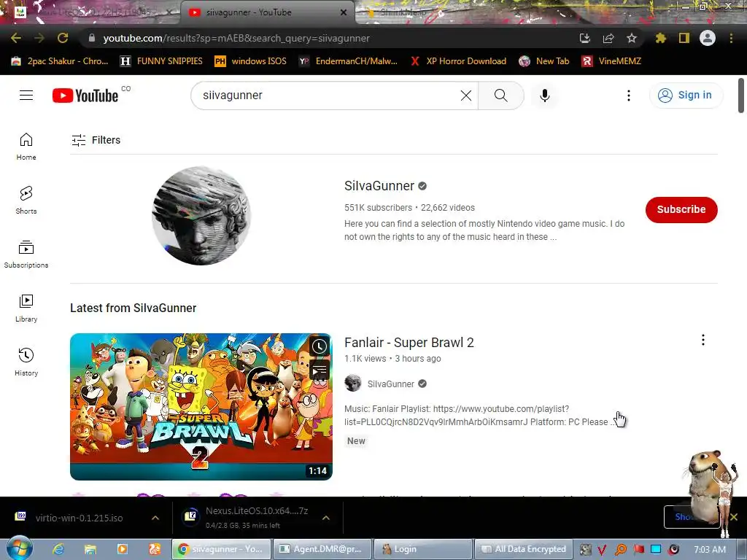Open New Tab bookmark

pyautogui.click(x=544, y=61)
